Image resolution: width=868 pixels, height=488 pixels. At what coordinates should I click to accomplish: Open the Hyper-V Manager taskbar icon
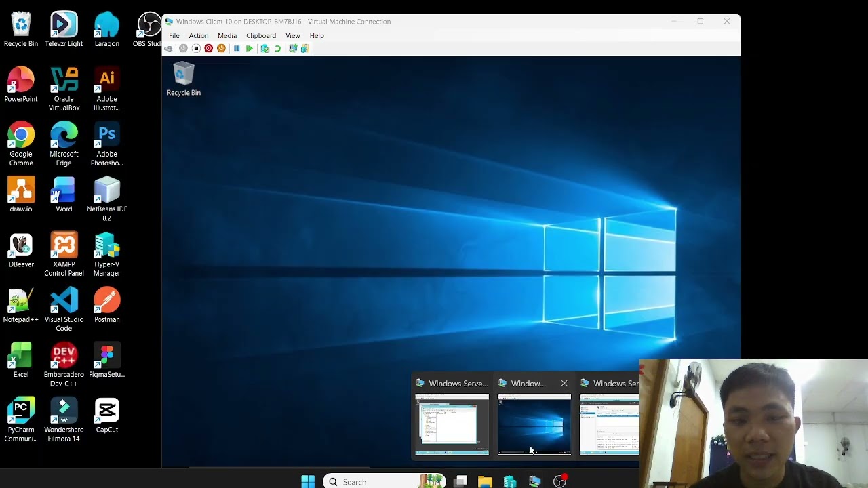tap(510, 481)
